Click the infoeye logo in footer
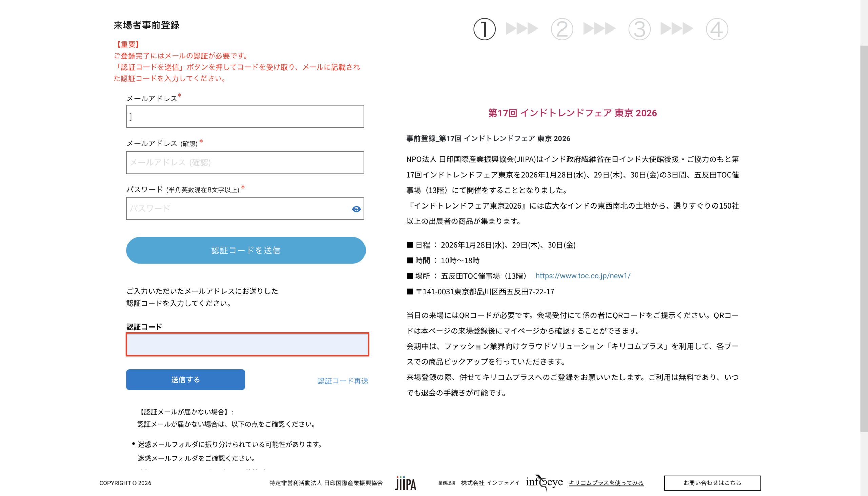The image size is (868, 496). pos(544,482)
